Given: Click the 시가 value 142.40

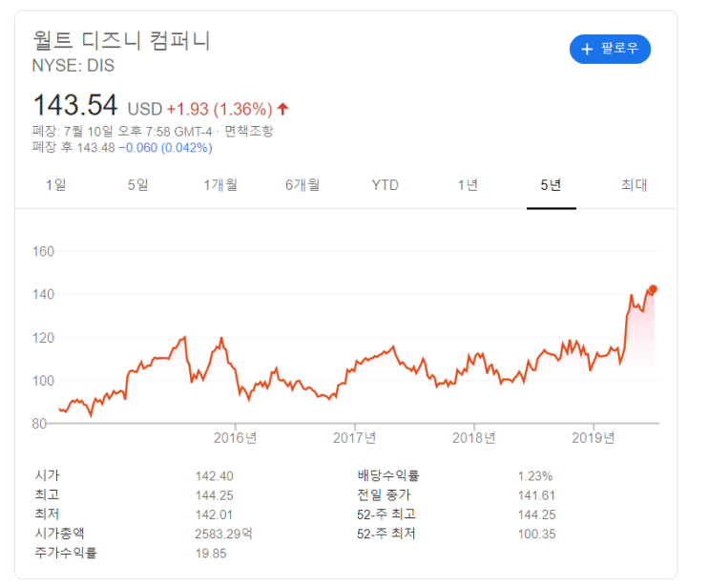Looking at the screenshot, I should [x=215, y=476].
